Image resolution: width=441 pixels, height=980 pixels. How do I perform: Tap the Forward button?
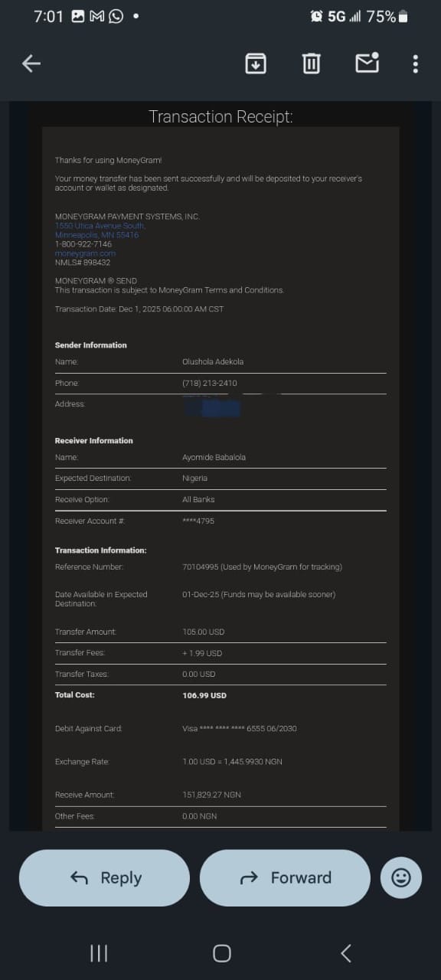click(285, 877)
